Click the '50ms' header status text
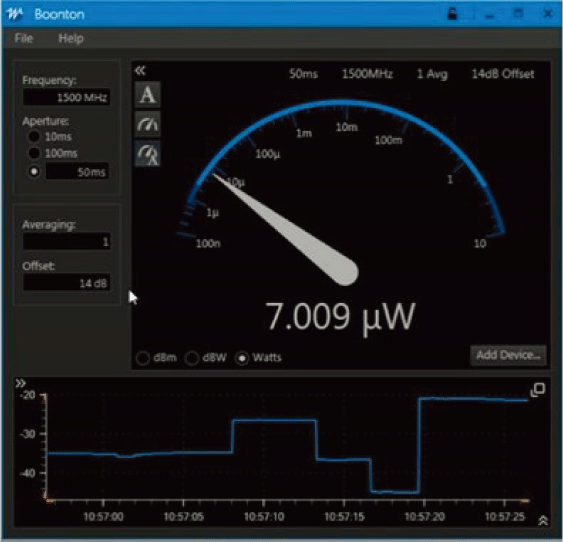This screenshot has height=542, width=563. (x=303, y=74)
